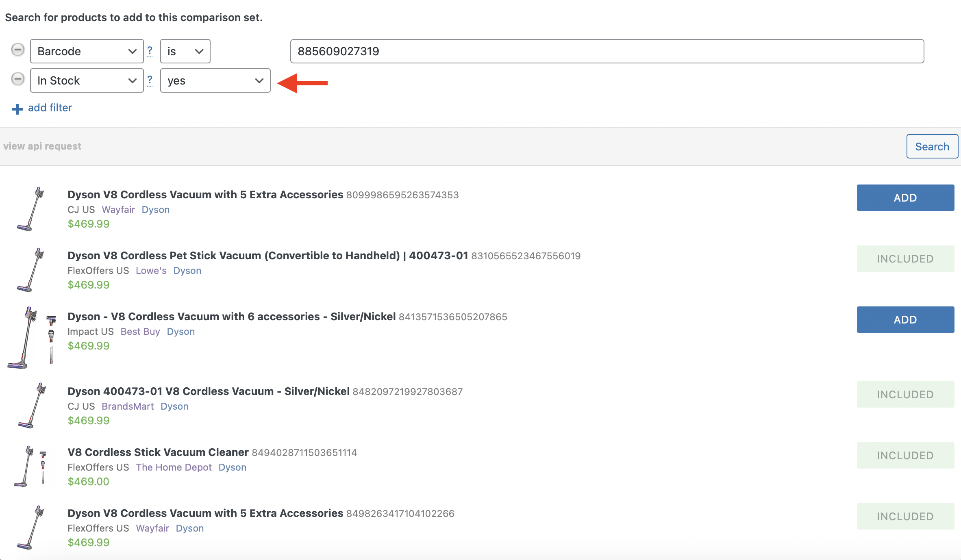Screen dimensions: 961x560
Task: Click Dyson brand link in Lowe's row
Action: click(x=187, y=271)
